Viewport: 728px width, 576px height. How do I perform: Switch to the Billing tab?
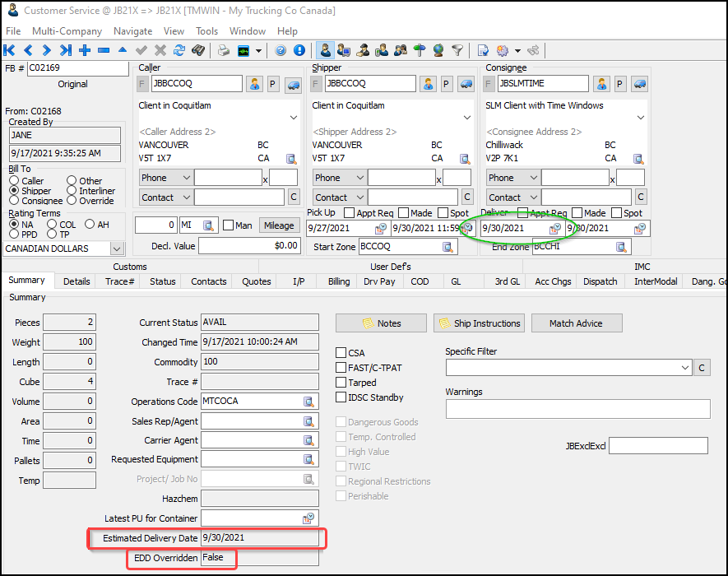click(339, 281)
